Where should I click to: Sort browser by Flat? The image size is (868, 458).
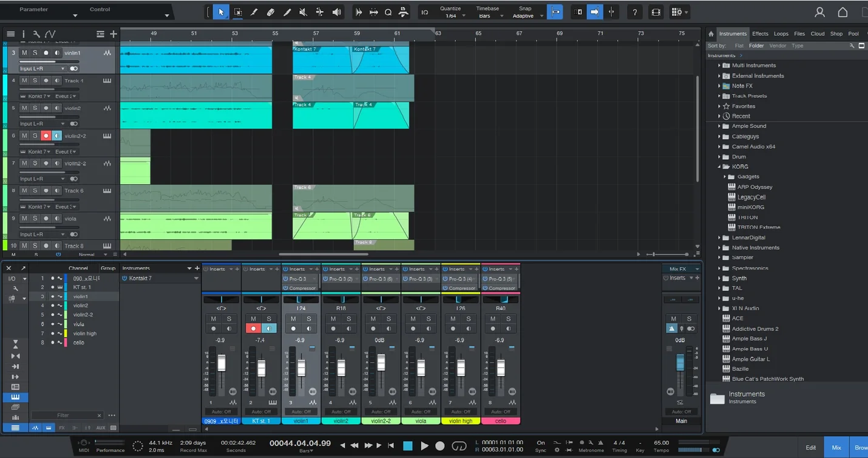pyautogui.click(x=739, y=46)
